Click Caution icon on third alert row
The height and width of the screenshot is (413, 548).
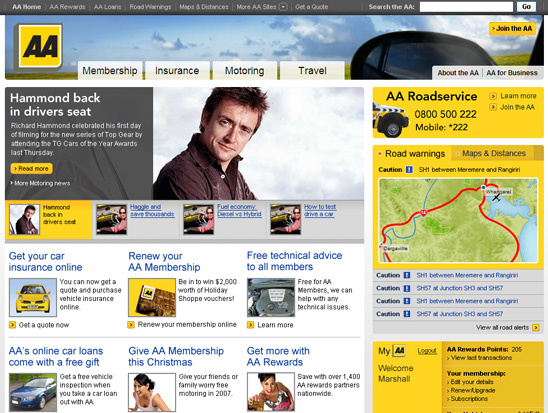(x=407, y=301)
